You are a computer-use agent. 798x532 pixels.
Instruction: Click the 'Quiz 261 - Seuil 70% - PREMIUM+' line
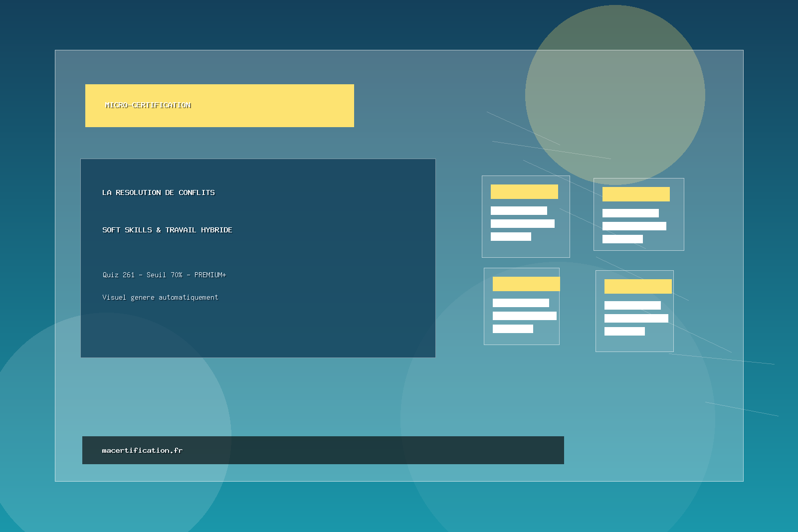click(x=164, y=275)
